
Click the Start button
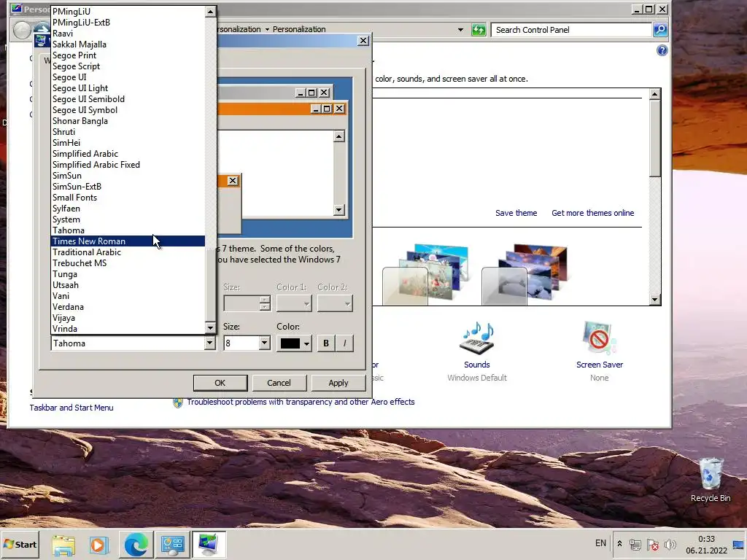click(x=20, y=544)
